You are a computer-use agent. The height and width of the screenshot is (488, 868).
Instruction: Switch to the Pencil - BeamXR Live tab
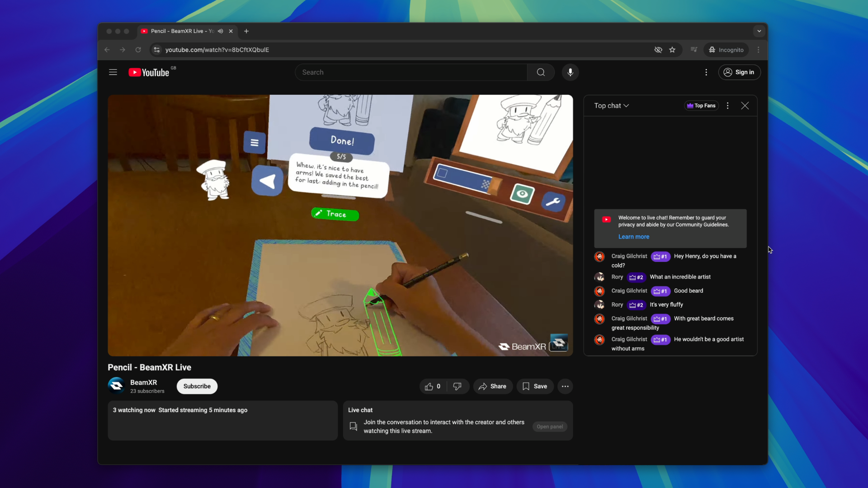point(181,31)
